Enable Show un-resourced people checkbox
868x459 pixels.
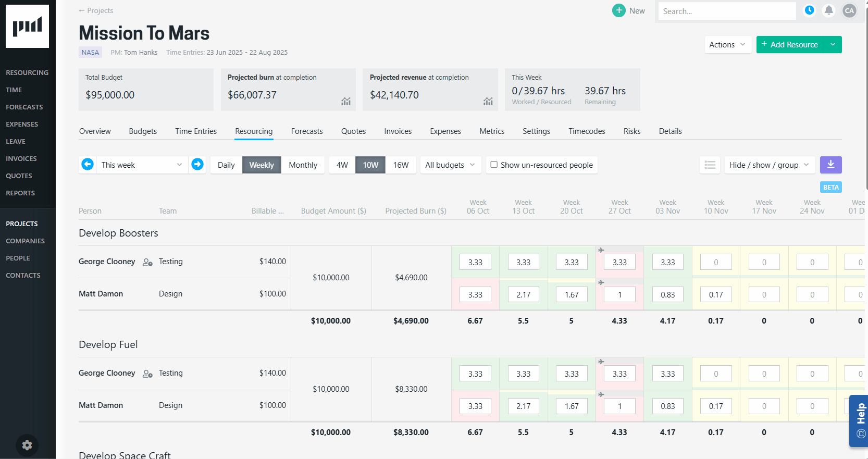point(494,165)
